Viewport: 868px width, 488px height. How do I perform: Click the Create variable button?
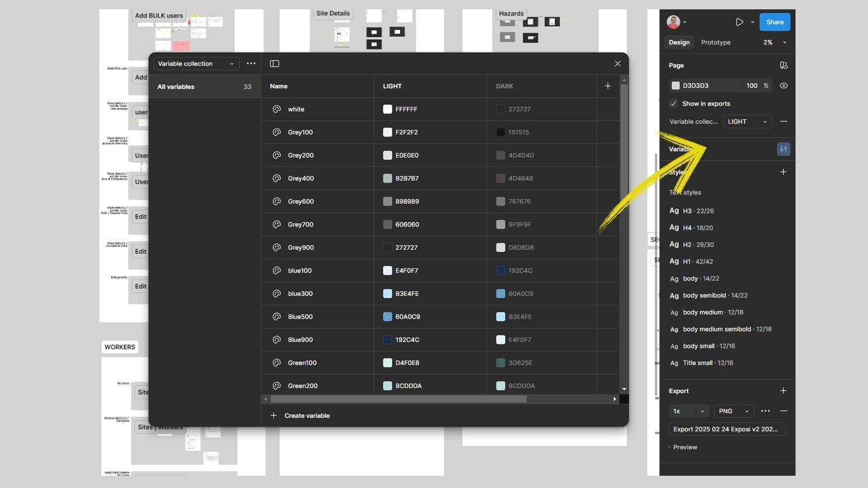click(x=300, y=416)
